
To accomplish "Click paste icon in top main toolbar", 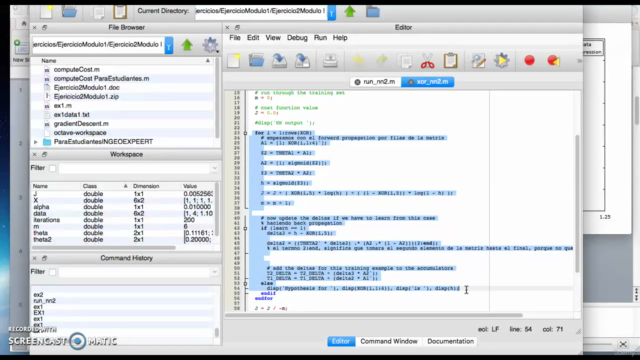I will tap(120, 12).
